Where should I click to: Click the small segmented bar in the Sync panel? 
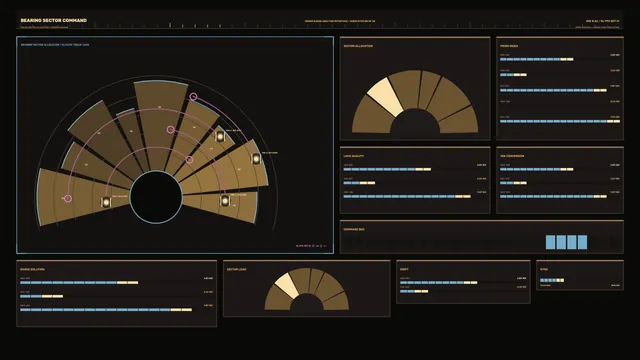pos(552,280)
